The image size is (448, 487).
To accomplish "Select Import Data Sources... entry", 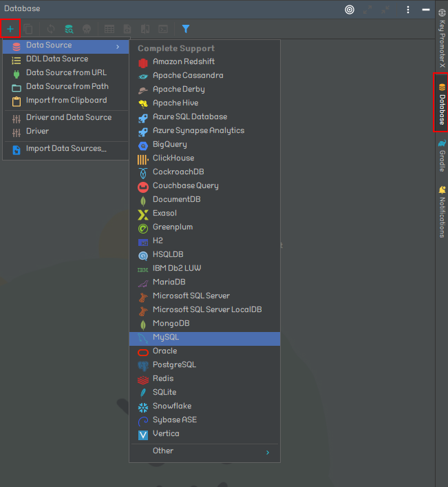I will pyautogui.click(x=66, y=149).
